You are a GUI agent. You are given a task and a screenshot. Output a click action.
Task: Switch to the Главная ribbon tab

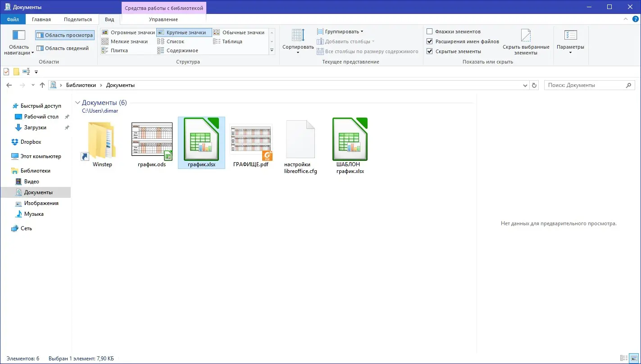coord(41,19)
